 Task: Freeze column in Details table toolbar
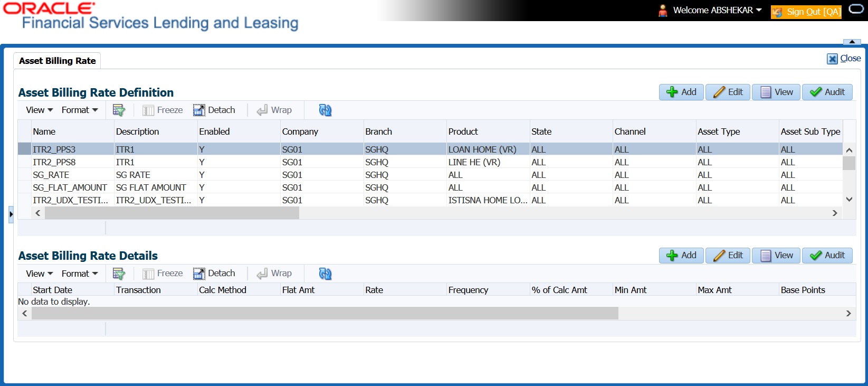coord(163,274)
